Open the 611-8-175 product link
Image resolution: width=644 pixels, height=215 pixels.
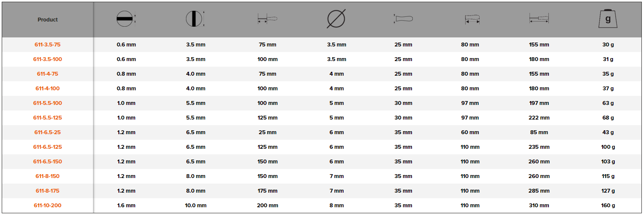pos(47,191)
